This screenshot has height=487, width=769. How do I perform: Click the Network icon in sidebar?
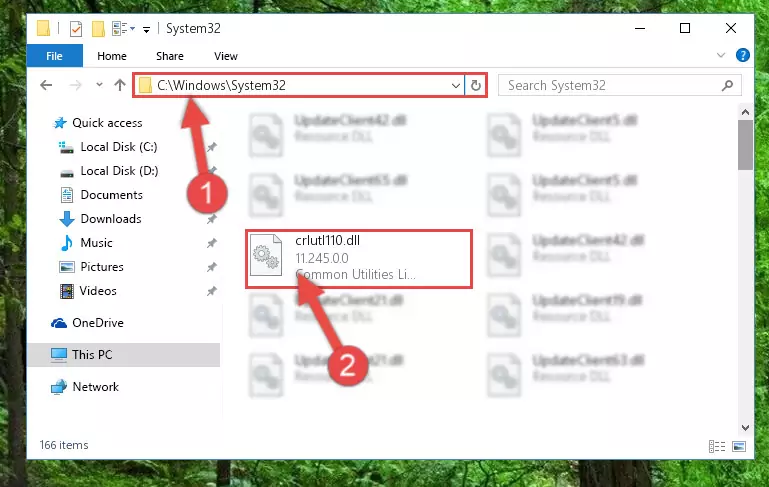coord(59,386)
